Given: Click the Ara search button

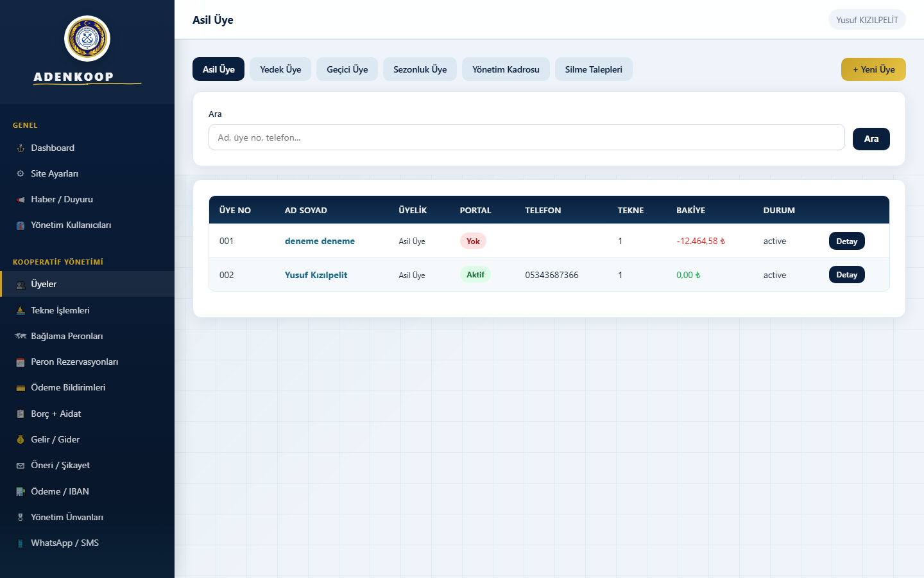Looking at the screenshot, I should coord(871,139).
